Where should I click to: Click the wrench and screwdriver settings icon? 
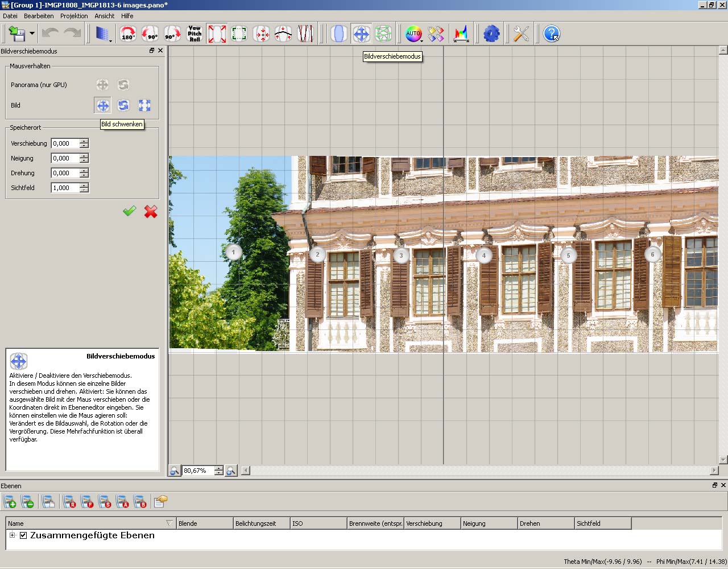(x=520, y=34)
